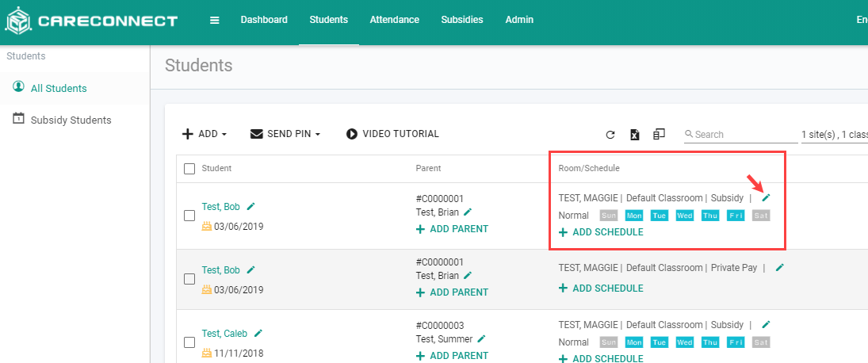This screenshot has width=868, height=363.
Task: Click the Parent column header
Action: coord(429,168)
